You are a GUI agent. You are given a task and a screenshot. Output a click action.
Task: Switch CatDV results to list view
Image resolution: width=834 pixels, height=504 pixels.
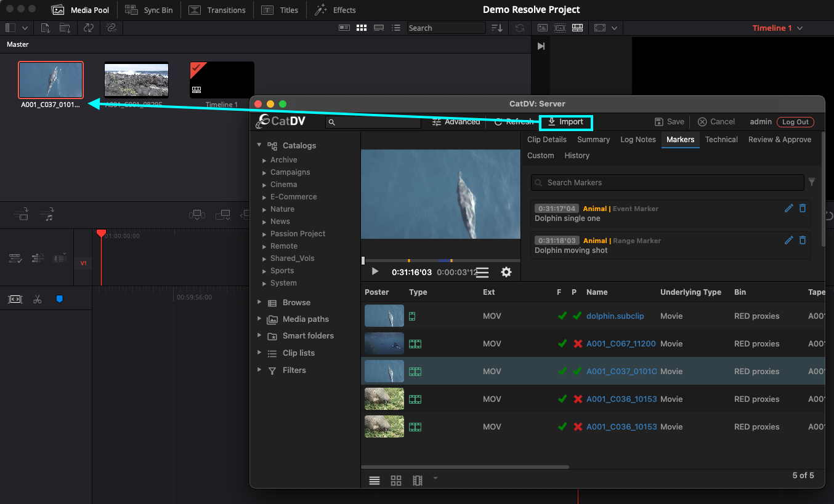click(374, 481)
